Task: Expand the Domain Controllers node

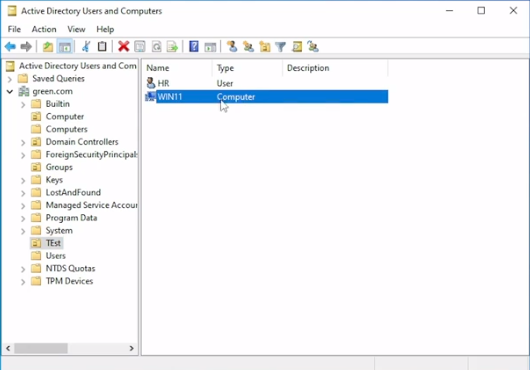Action: point(23,142)
